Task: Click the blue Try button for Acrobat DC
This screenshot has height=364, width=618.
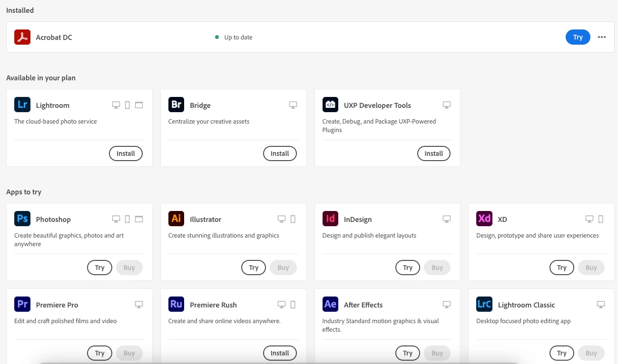Action: (578, 37)
